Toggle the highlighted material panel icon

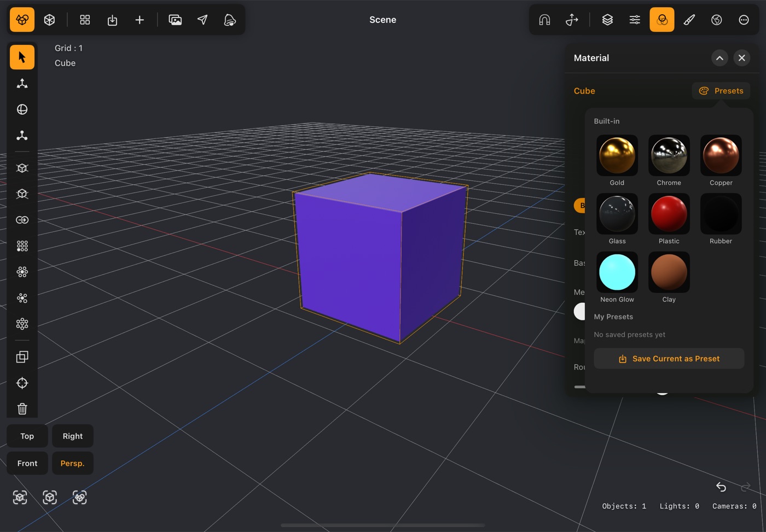click(x=662, y=20)
